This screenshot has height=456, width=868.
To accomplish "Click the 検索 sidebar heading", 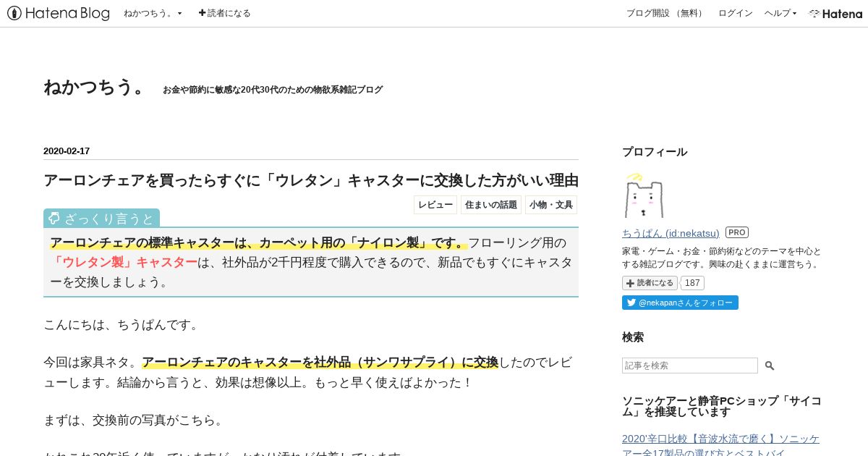I will coord(633,337).
